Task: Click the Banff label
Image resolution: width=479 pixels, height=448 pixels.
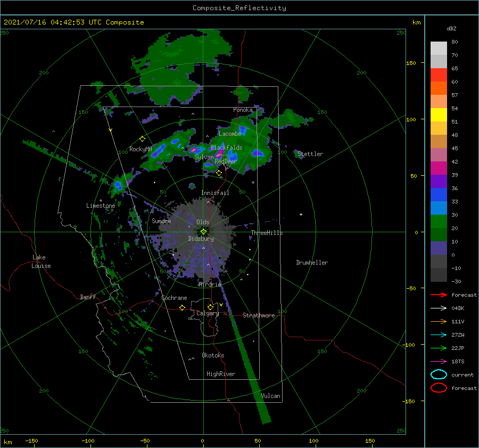Action: 88,297
